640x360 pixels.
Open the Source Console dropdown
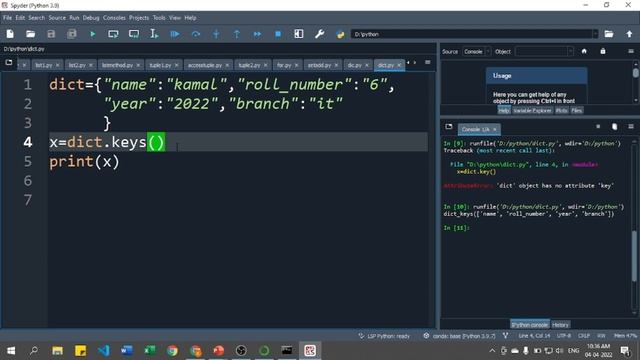[477, 51]
